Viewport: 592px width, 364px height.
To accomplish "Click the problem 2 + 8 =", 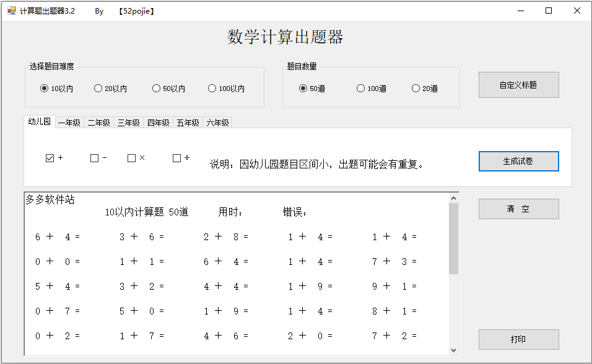I will [x=226, y=236].
